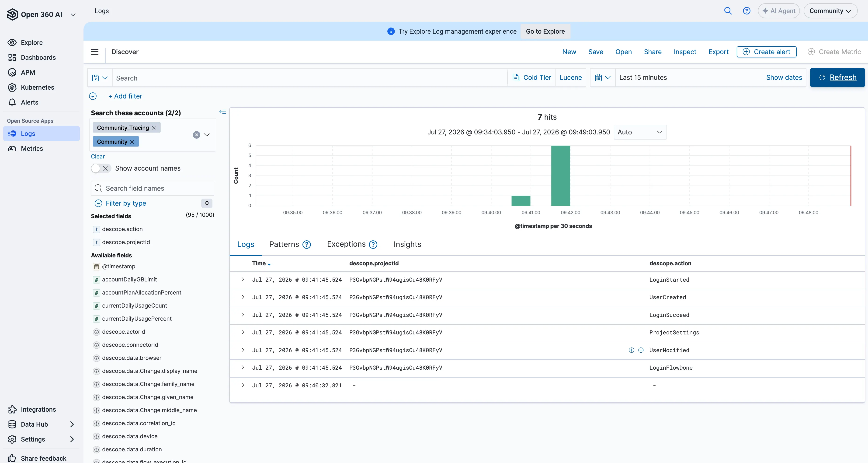Viewport: 868px width, 463px height.
Task: Click Export in Discover menu
Action: 718,52
